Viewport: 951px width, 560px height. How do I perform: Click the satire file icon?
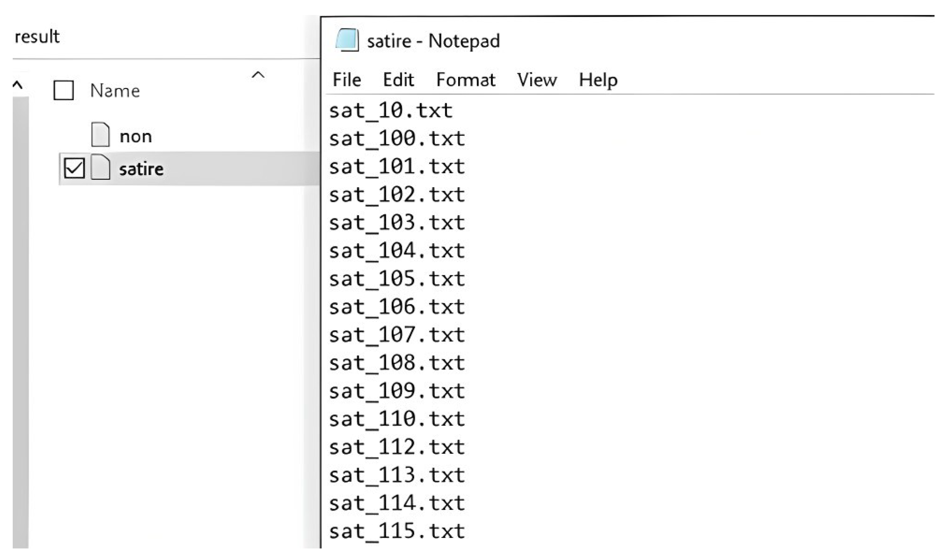(x=100, y=167)
